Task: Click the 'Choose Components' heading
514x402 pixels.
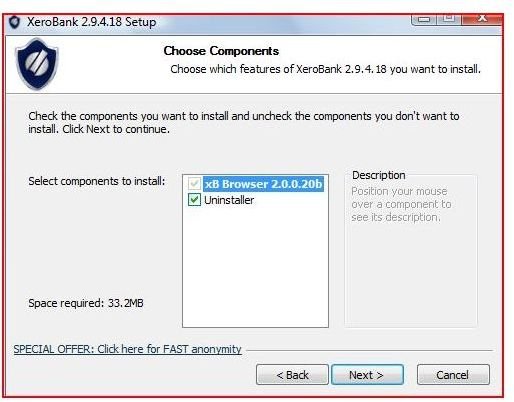Action: (x=221, y=51)
